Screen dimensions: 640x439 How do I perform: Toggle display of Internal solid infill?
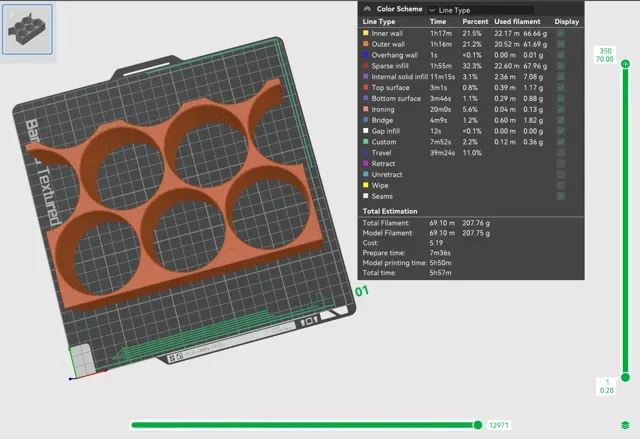pyautogui.click(x=561, y=77)
